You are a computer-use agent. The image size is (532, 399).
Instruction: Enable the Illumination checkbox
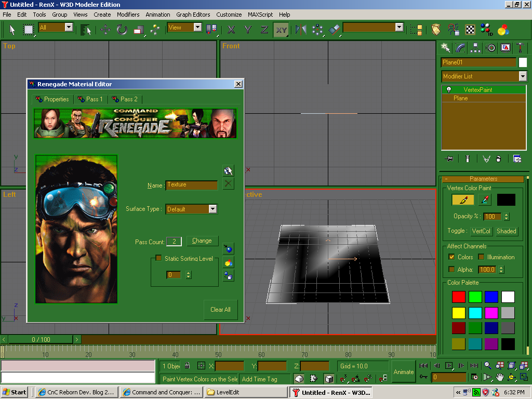point(481,257)
